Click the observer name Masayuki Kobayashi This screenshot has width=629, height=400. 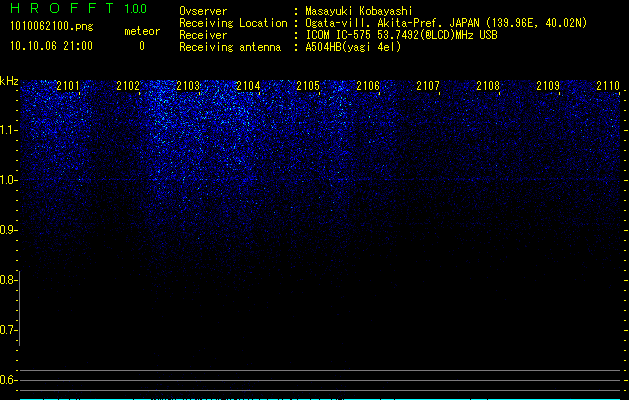(359, 11)
